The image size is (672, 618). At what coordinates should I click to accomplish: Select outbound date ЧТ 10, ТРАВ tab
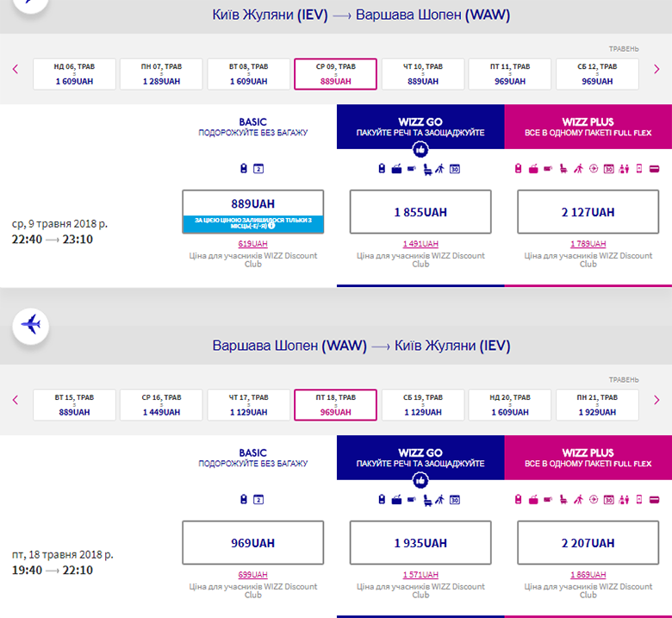click(x=423, y=74)
